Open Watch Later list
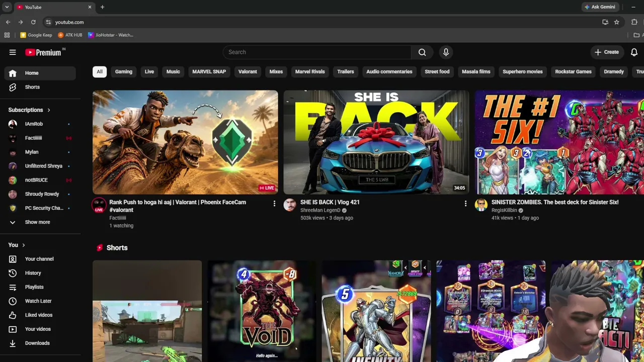Image resolution: width=644 pixels, height=362 pixels. pos(40,301)
